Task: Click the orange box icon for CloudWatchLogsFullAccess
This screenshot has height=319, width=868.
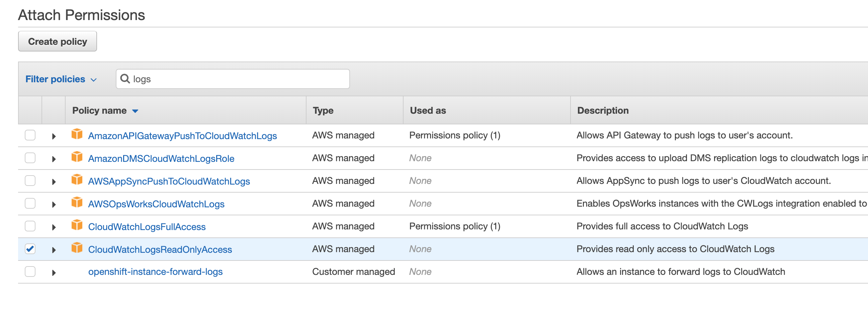Action: (77, 225)
